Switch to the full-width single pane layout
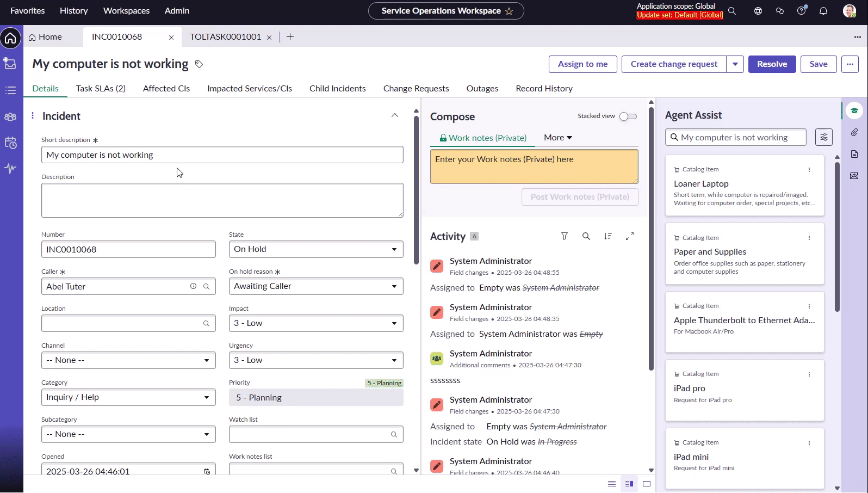Viewport: 868px width, 493px height. point(647,484)
